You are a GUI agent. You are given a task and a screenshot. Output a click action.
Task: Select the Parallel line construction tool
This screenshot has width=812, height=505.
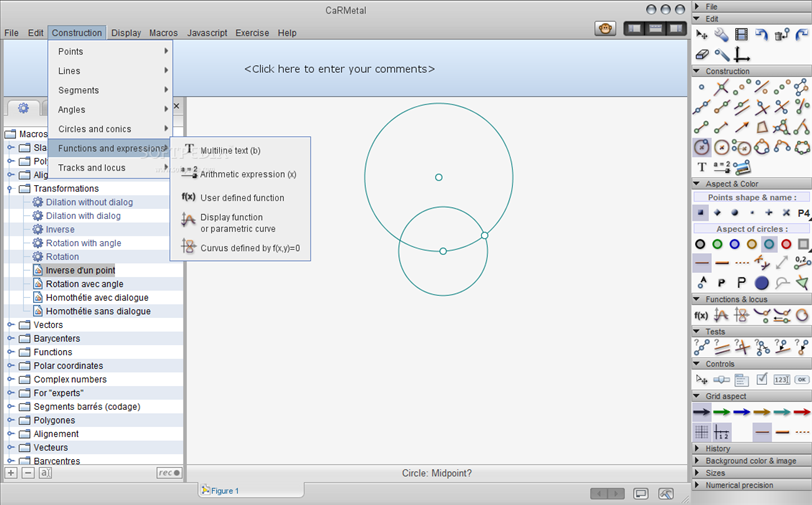click(x=742, y=107)
